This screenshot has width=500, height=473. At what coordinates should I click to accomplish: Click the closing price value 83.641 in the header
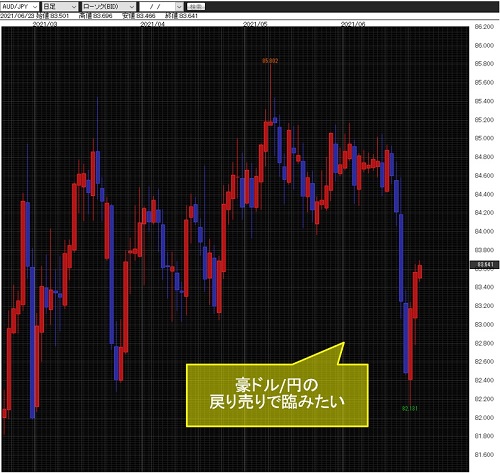click(x=189, y=16)
